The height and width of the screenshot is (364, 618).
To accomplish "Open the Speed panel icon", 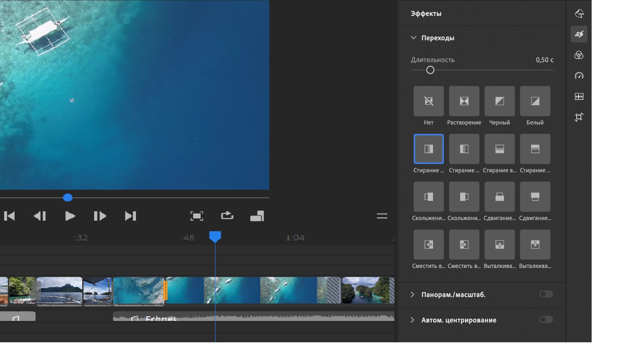I will [579, 76].
